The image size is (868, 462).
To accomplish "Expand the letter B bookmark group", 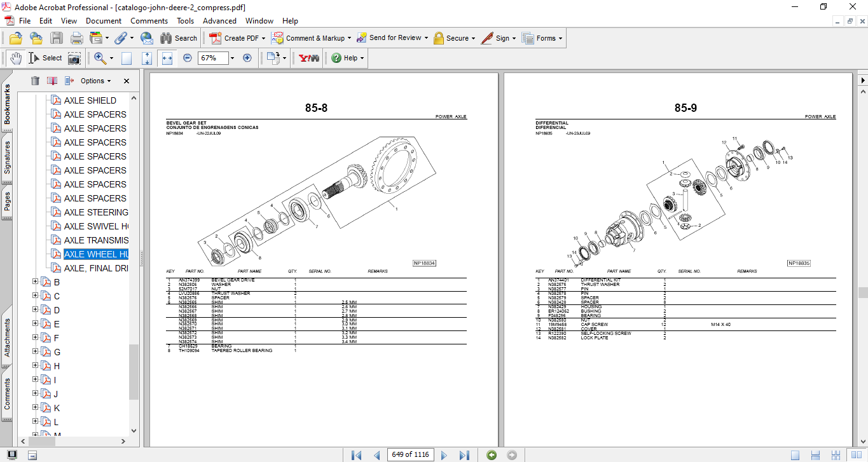I will point(34,282).
